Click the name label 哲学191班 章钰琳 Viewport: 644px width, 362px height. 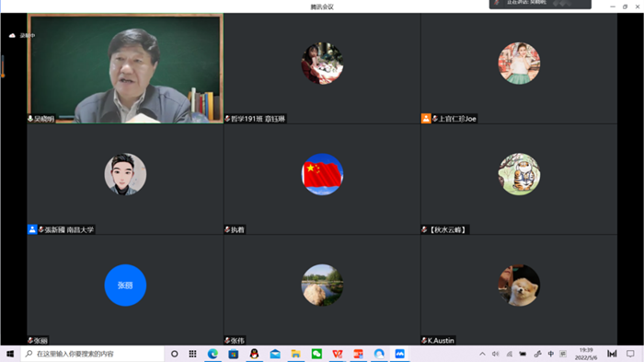(x=258, y=119)
